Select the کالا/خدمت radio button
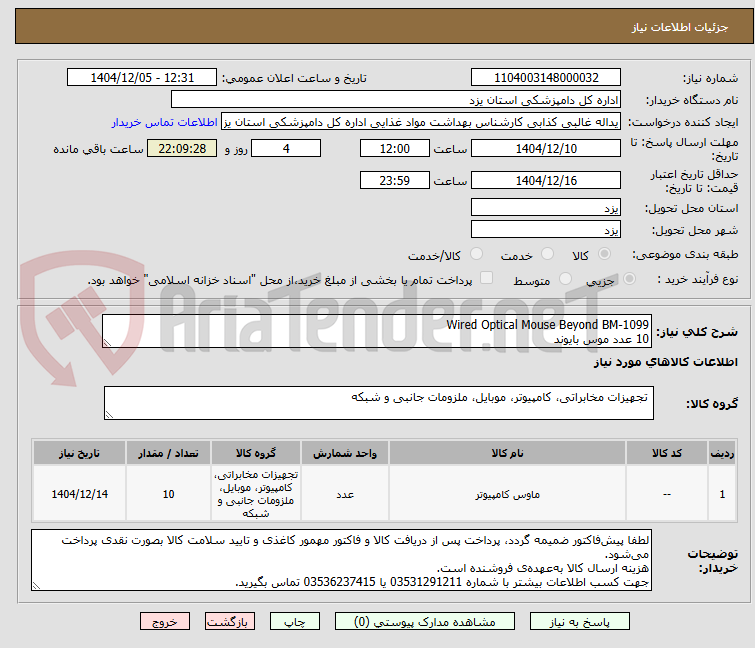Image resolution: width=755 pixels, height=648 pixels. (476, 254)
